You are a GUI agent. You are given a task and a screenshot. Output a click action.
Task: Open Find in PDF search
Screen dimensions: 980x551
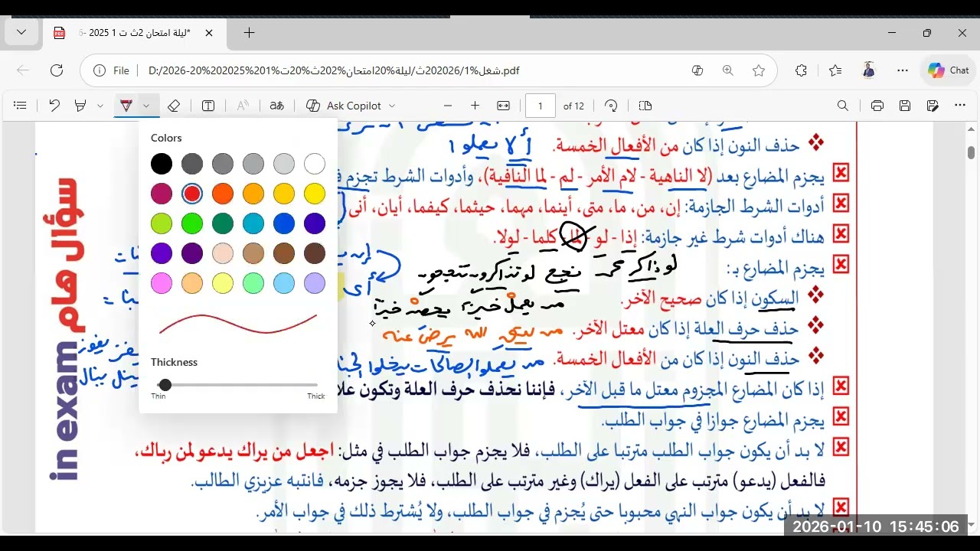pos(843,106)
